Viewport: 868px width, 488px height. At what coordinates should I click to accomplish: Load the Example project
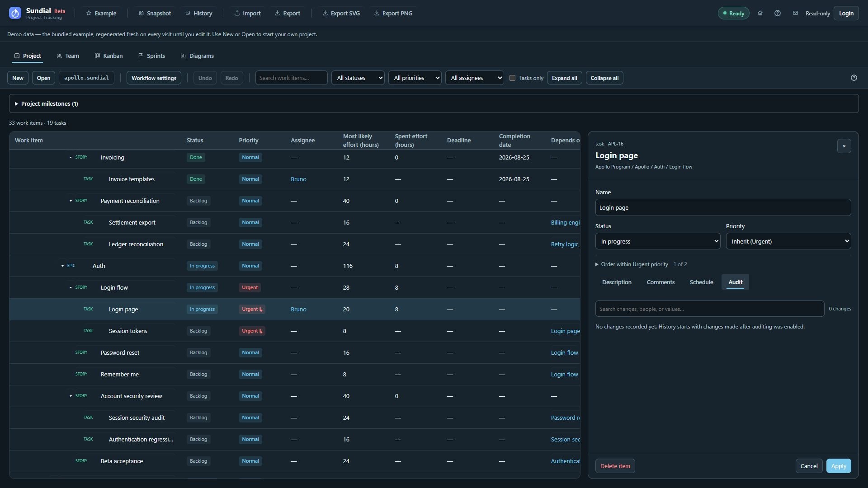[101, 13]
